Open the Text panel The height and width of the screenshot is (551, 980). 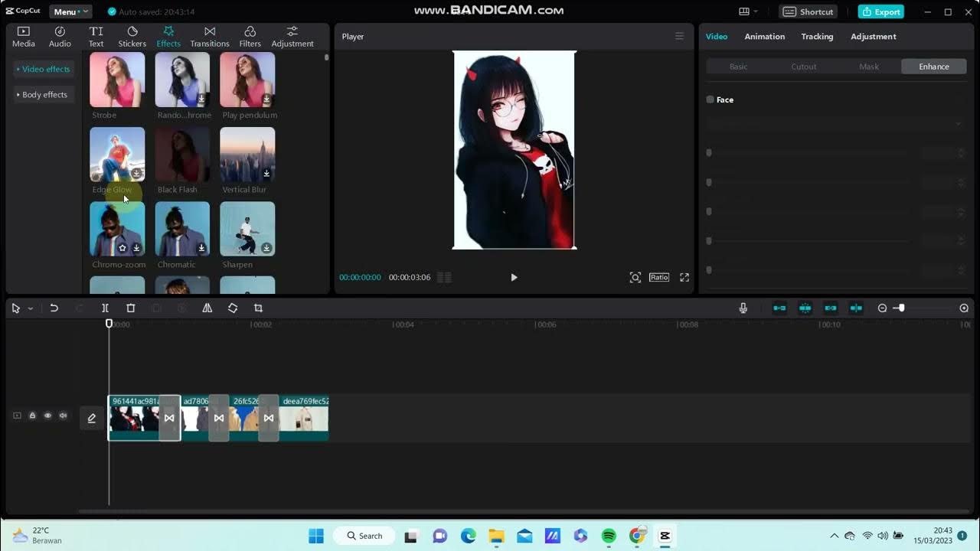(x=96, y=37)
